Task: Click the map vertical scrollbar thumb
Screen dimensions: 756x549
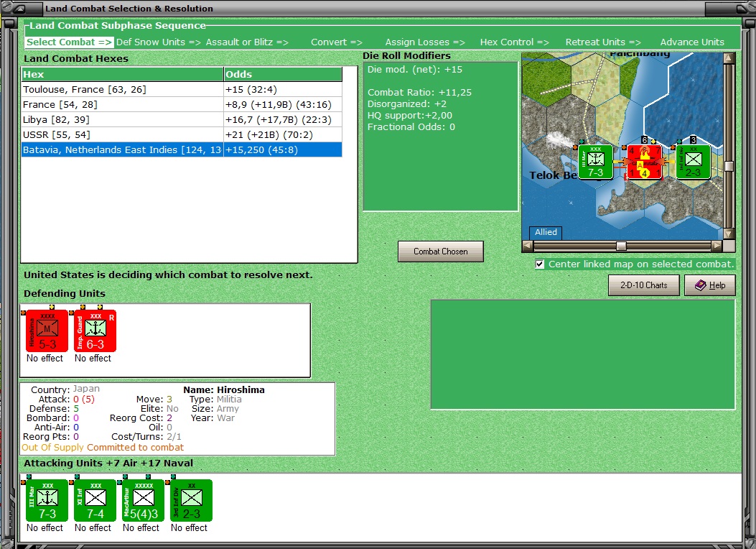Action: [x=729, y=167]
